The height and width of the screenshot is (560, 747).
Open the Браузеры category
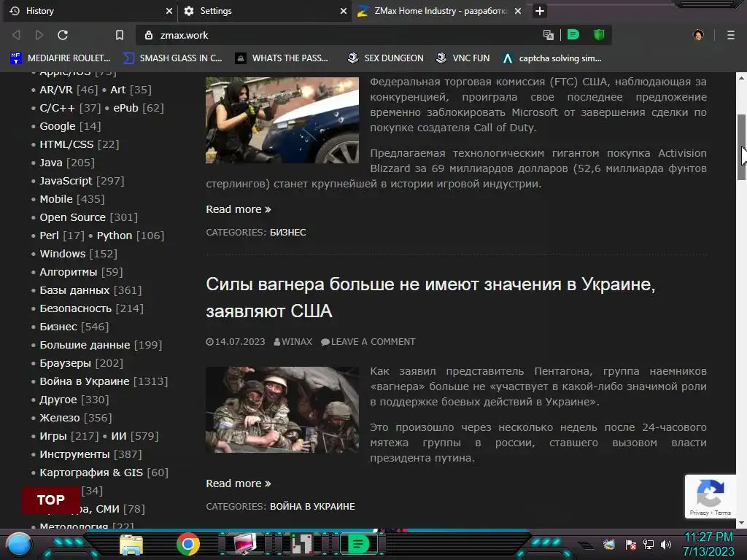tap(65, 363)
